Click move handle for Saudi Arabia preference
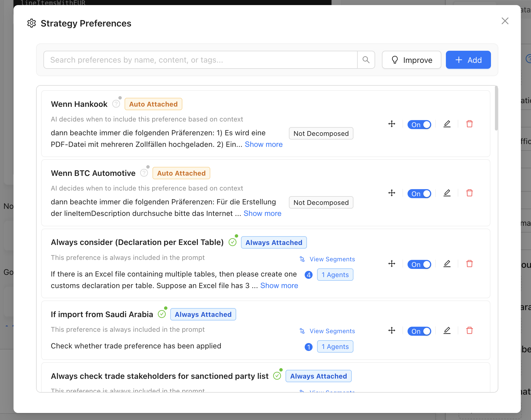531x420 pixels. [391, 331]
